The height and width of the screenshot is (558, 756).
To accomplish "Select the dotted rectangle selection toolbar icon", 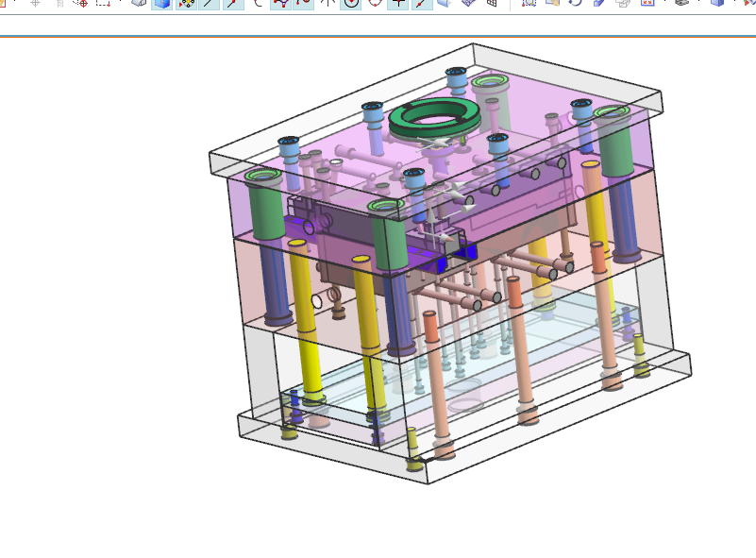I will (x=103, y=3).
